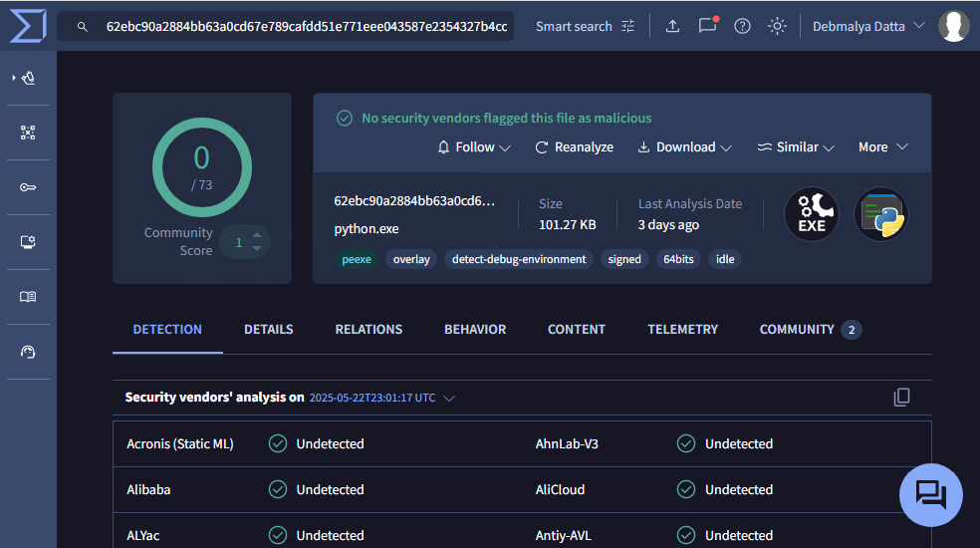Click the truncated hash 62ebc90a2884bb63a0cd6…
The width and height of the screenshot is (980, 548).
(414, 201)
